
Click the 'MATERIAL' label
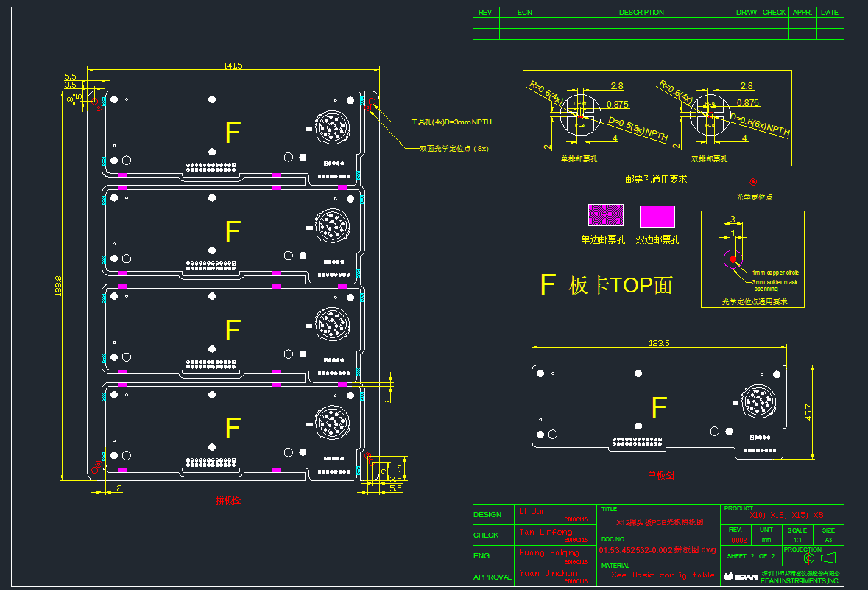coord(615,566)
